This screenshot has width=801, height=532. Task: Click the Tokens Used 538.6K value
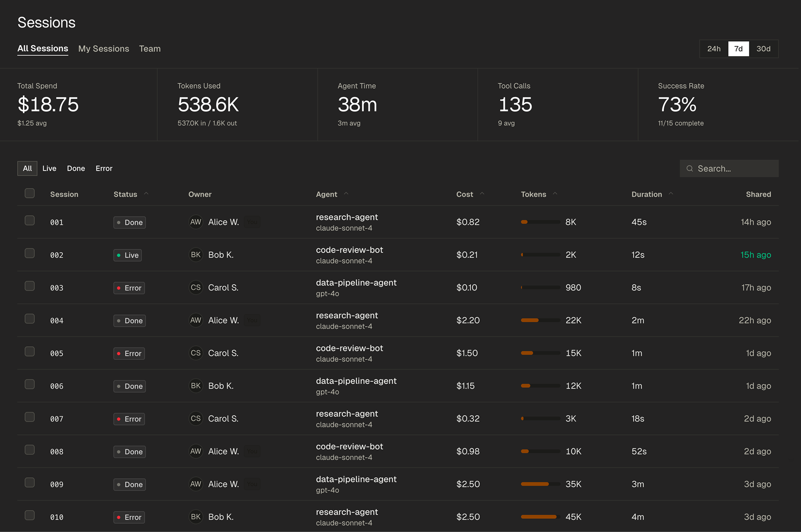coord(208,105)
